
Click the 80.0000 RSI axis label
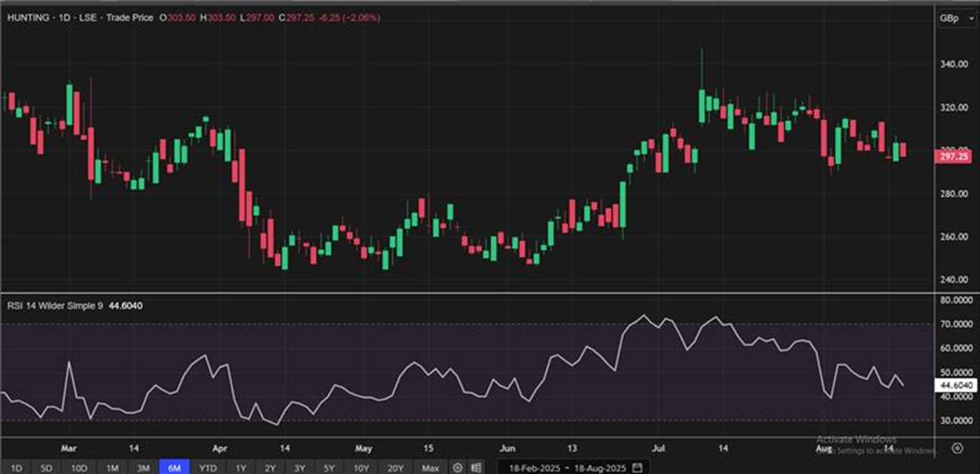(956, 300)
